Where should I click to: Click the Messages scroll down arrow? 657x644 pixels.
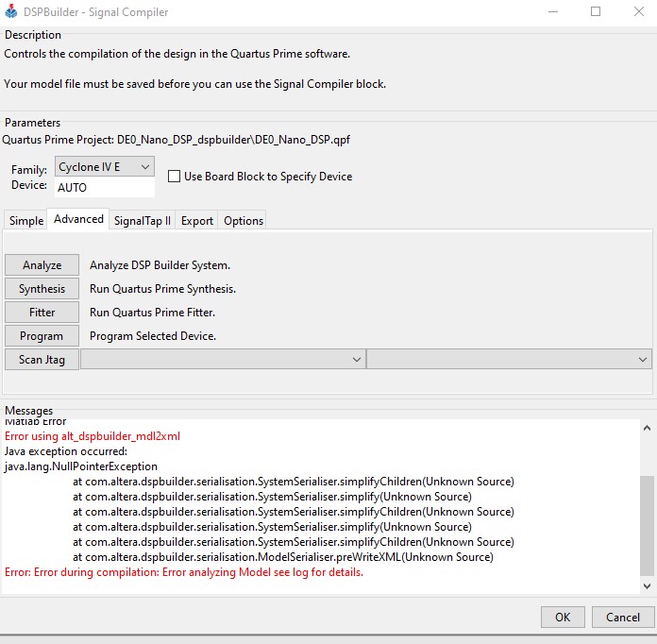647,585
